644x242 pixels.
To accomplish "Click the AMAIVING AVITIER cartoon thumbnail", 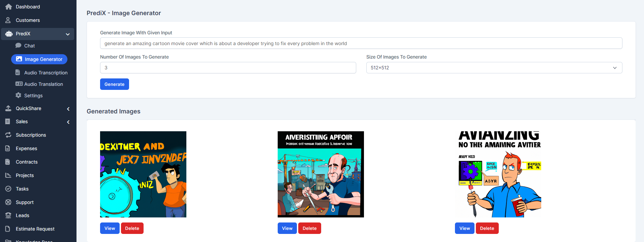I will tap(498, 174).
